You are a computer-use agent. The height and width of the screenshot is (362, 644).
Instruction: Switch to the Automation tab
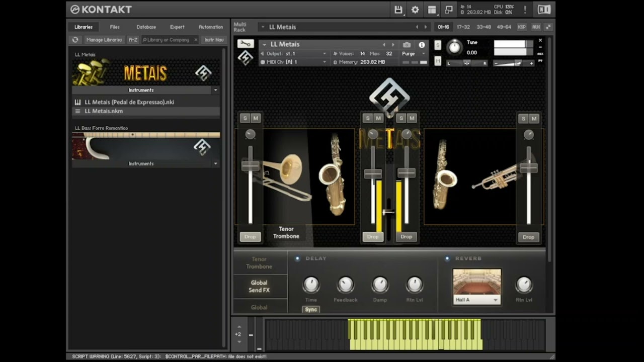tap(211, 27)
